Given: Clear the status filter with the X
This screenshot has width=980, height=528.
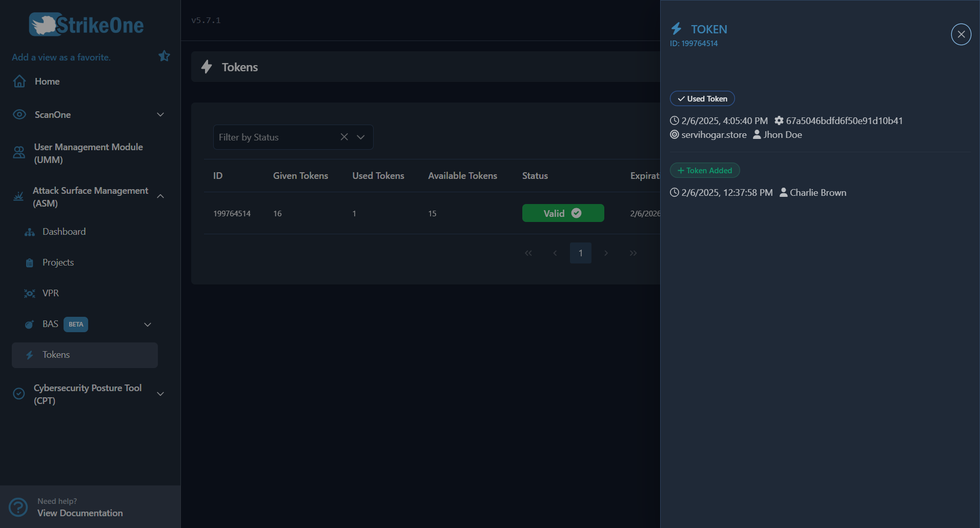Looking at the screenshot, I should pos(344,137).
